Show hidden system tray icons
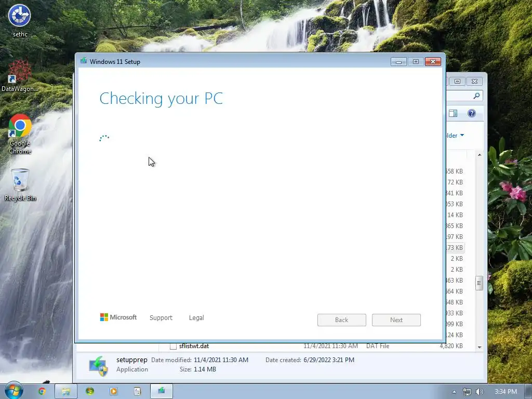Viewport: 532px width, 399px height. point(454,392)
